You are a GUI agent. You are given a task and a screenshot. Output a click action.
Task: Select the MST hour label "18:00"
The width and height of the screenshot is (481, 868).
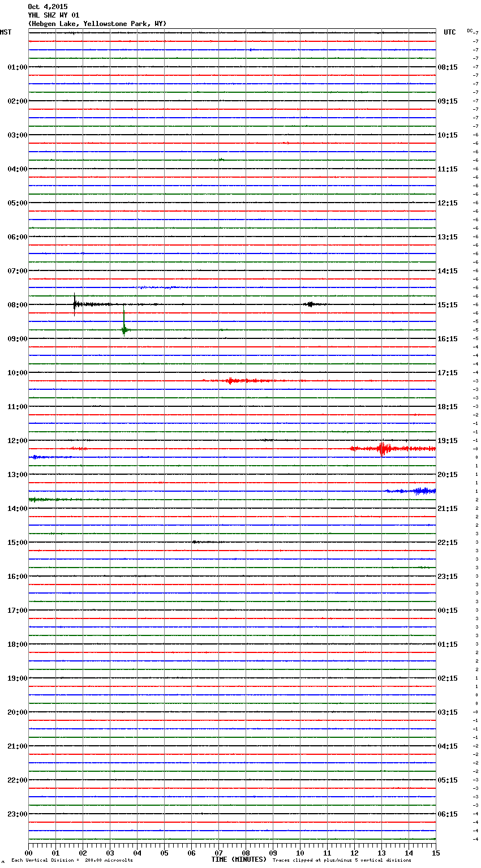coord(18,644)
